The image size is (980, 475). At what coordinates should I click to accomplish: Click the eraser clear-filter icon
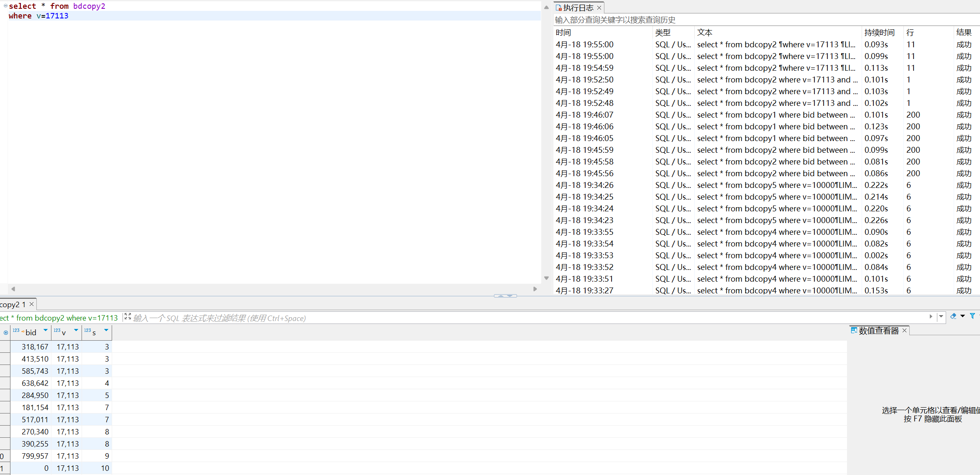click(953, 316)
